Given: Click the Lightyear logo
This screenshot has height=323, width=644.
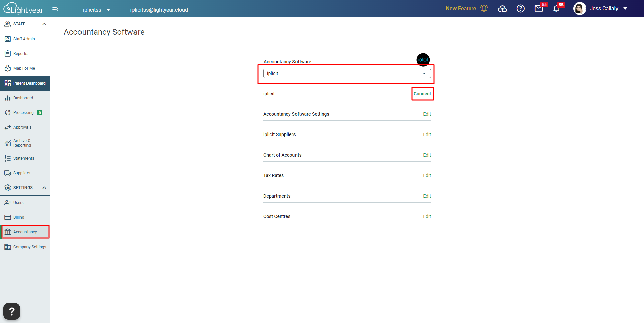Looking at the screenshot, I should (23, 8).
